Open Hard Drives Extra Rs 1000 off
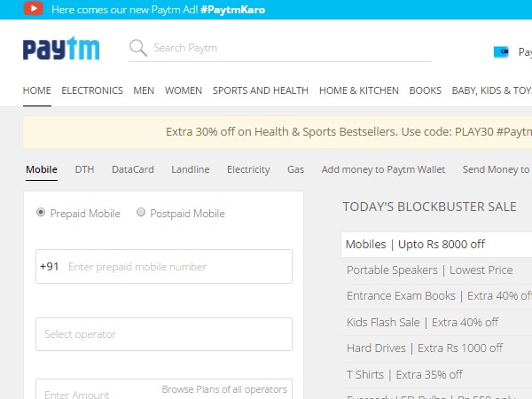Viewport: 532px width, 399px height. point(424,348)
